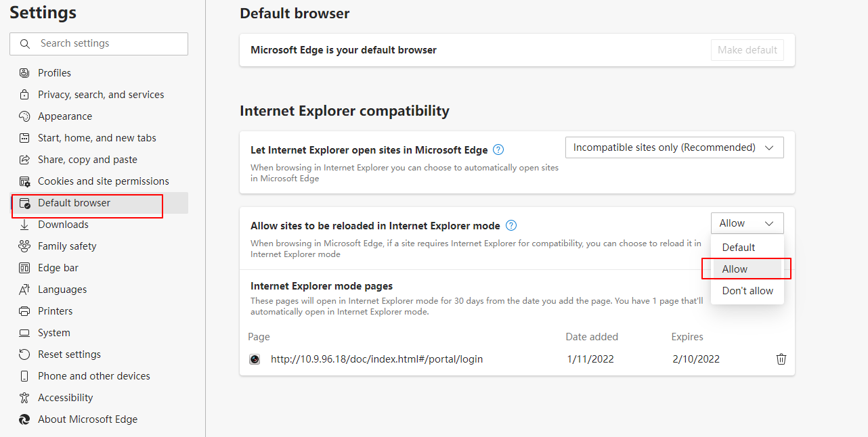Open Start, home, and new tabs settings
The width and height of the screenshot is (868, 437).
point(99,138)
